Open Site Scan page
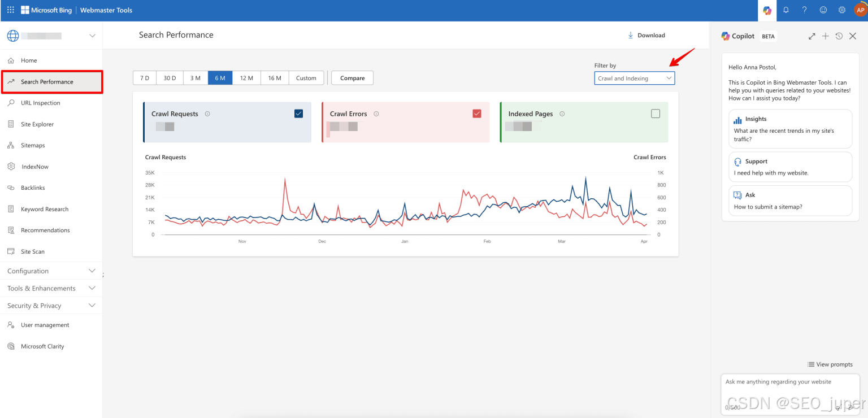 pyautogui.click(x=51, y=251)
